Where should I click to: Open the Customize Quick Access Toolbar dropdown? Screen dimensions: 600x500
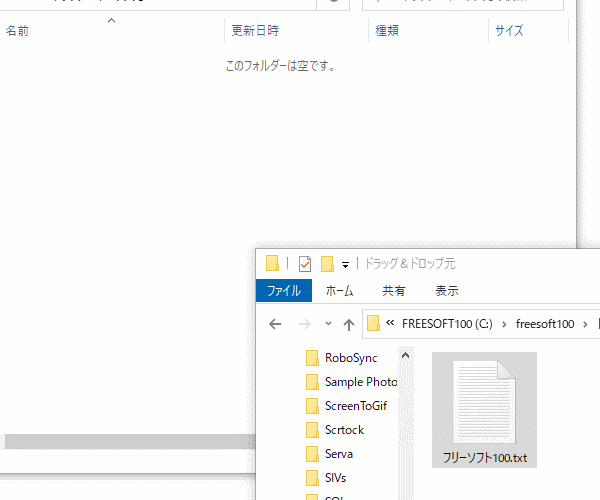tap(345, 264)
